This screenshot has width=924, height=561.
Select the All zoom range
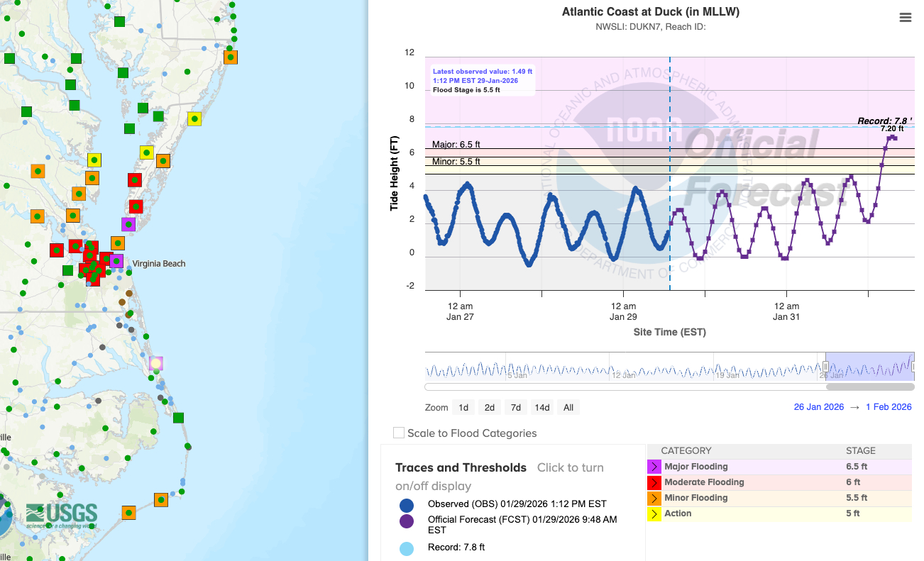pyautogui.click(x=568, y=407)
